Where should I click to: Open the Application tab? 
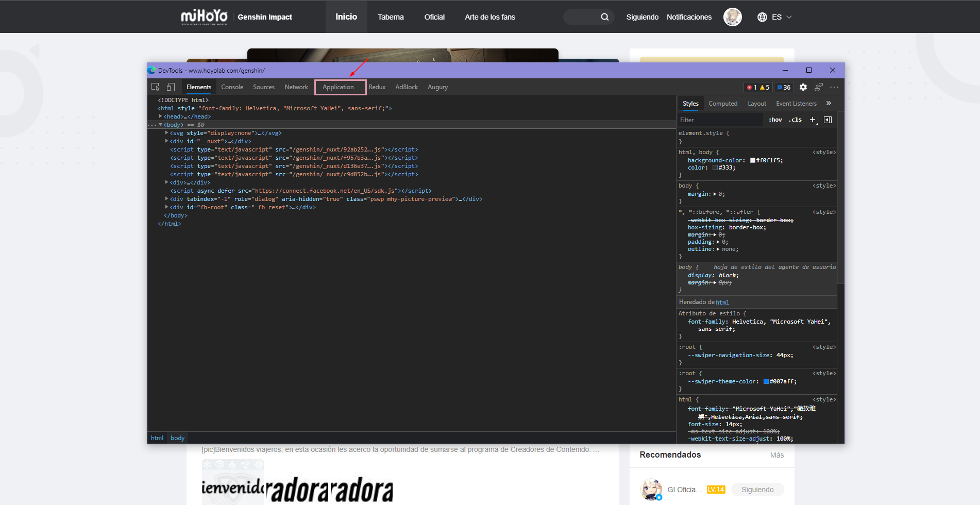click(339, 87)
